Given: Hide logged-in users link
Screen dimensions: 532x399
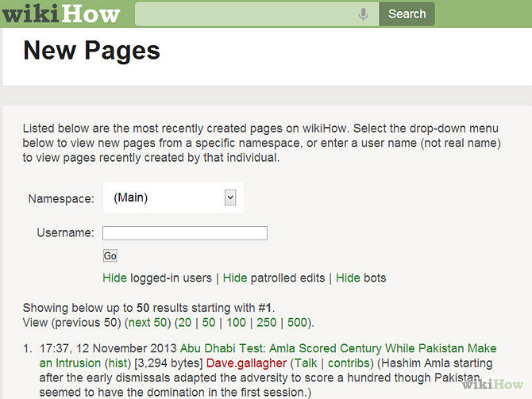Looking at the screenshot, I should point(114,278).
